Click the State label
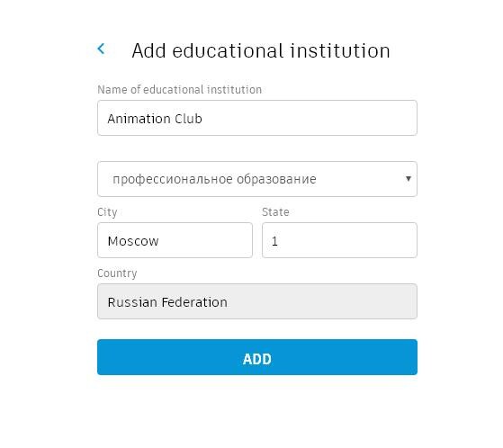Image resolution: width=503 pixels, height=448 pixels. [275, 212]
